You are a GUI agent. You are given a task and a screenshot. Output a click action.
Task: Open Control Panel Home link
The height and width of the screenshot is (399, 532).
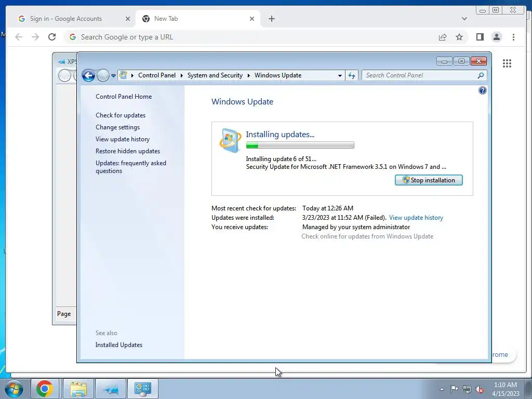click(124, 96)
